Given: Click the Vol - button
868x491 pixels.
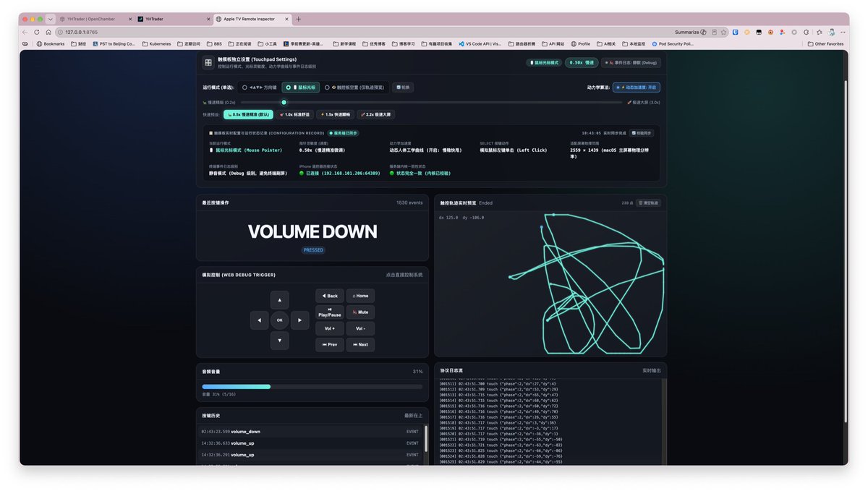Looking at the screenshot, I should [360, 328].
